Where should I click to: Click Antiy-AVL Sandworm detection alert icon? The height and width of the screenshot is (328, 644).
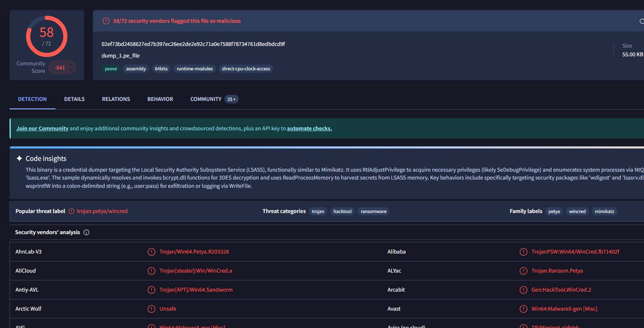click(151, 290)
